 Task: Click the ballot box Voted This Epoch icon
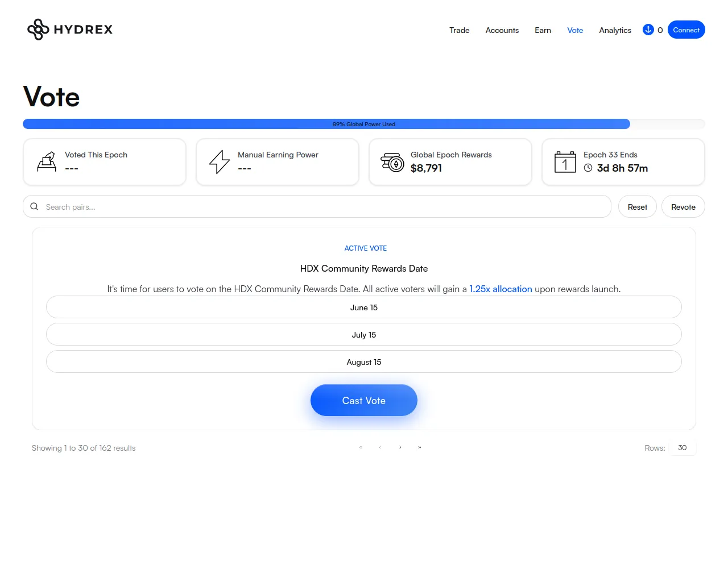click(x=47, y=162)
